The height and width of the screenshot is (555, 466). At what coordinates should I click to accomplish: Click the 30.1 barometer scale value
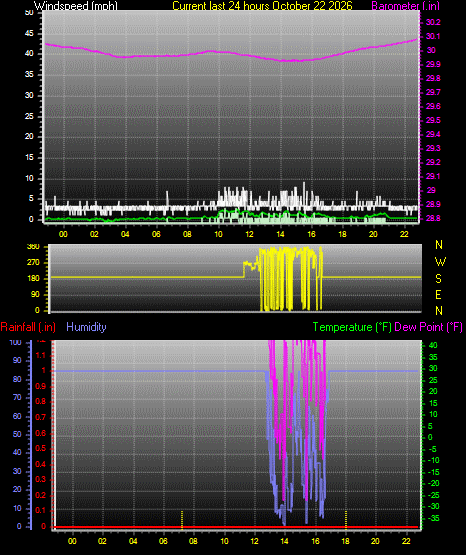pos(433,36)
